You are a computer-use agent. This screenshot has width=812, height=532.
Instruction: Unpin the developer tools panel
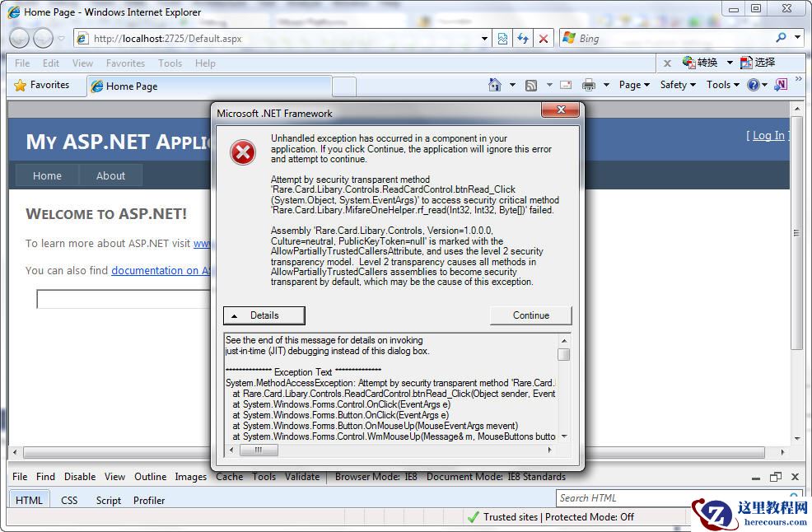775,477
